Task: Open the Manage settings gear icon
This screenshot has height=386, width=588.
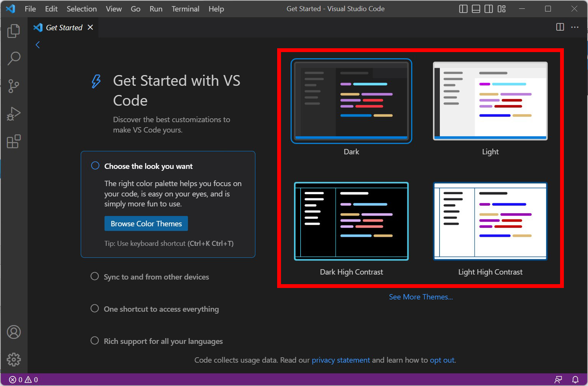Action: click(x=14, y=359)
